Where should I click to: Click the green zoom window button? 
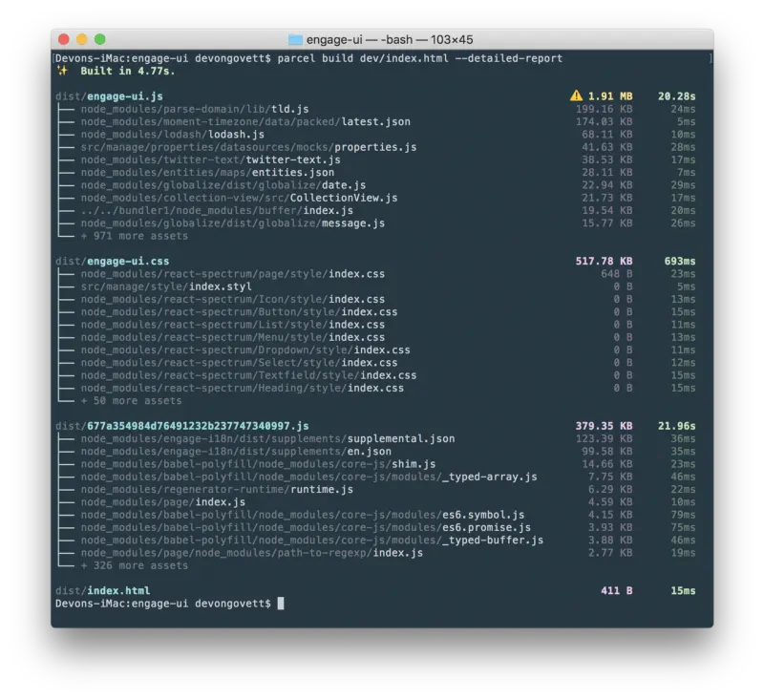100,39
